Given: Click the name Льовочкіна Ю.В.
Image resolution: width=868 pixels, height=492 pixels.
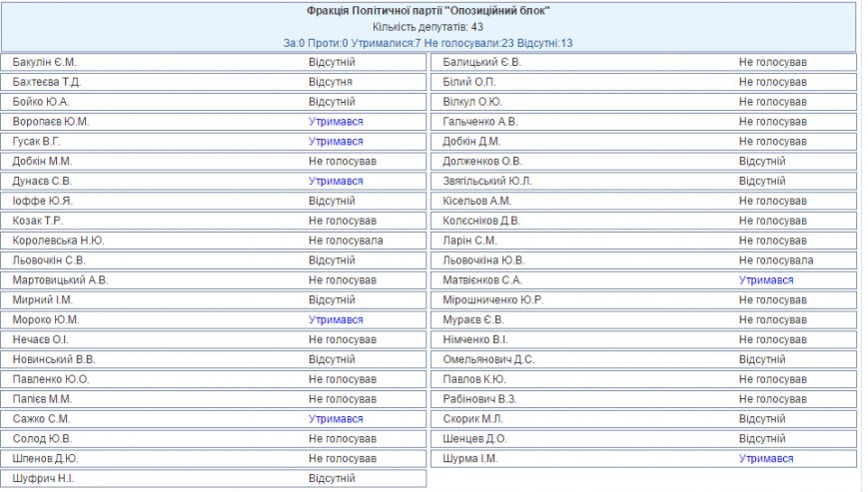Looking at the screenshot, I should [483, 260].
